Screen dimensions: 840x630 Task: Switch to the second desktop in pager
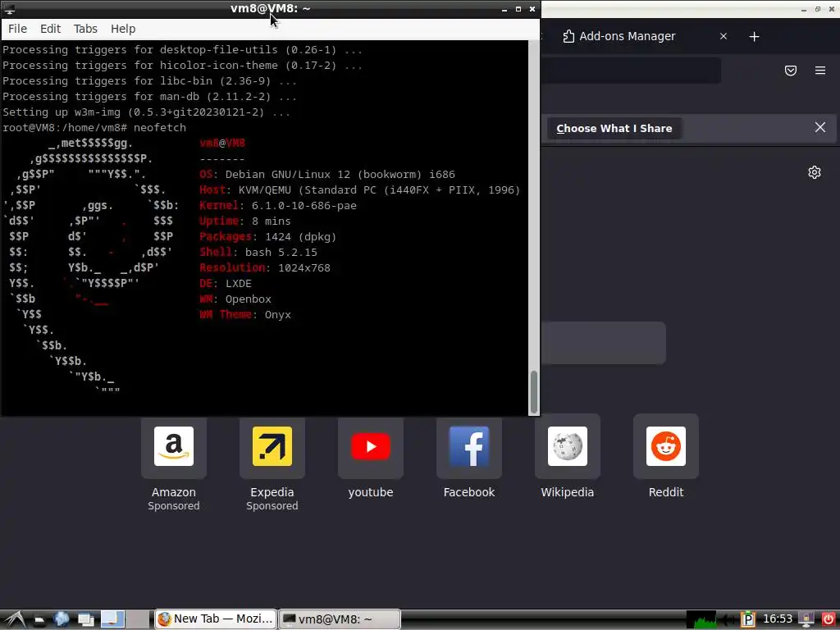pos(138,619)
